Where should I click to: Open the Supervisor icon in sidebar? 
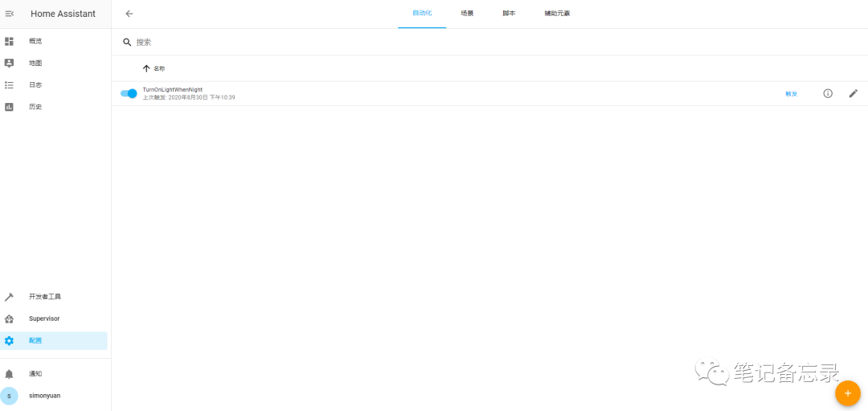(9, 319)
